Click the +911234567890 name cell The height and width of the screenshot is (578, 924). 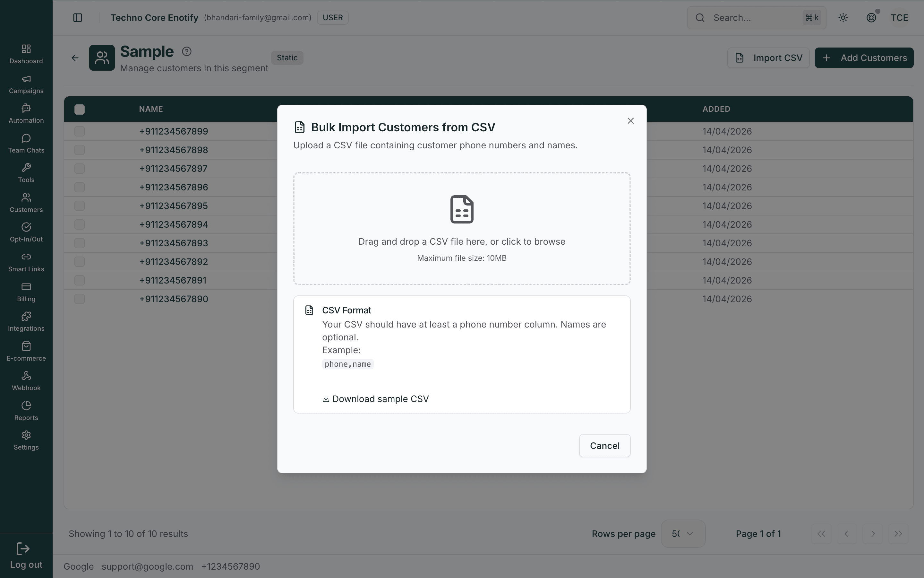(174, 299)
